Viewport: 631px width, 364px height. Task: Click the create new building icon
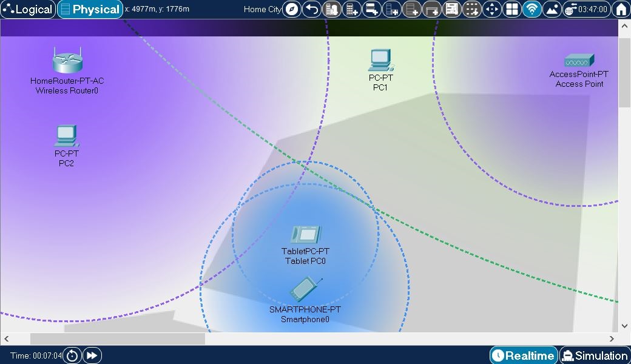coord(352,9)
